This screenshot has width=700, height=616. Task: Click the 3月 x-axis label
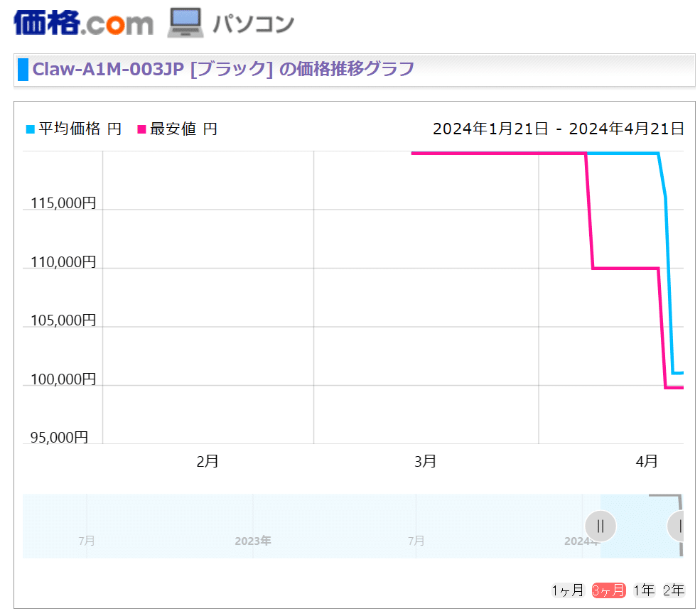coord(425,462)
